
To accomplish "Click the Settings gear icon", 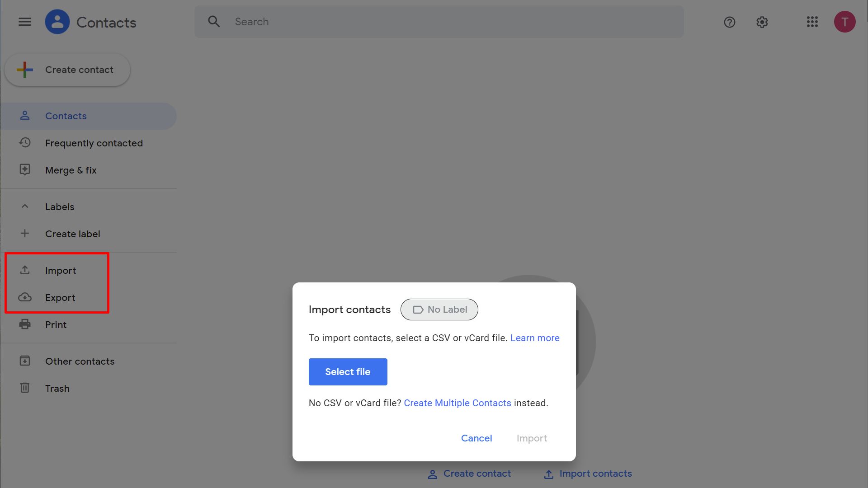I will coord(762,22).
